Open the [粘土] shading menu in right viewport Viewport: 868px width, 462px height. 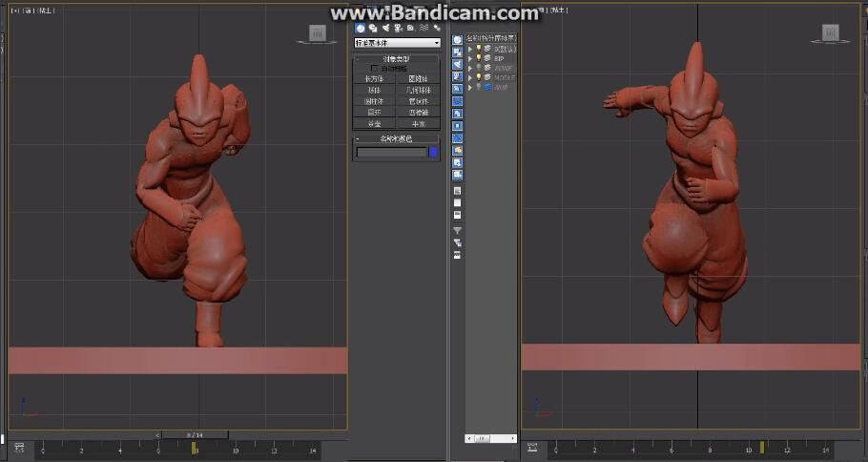coord(559,10)
